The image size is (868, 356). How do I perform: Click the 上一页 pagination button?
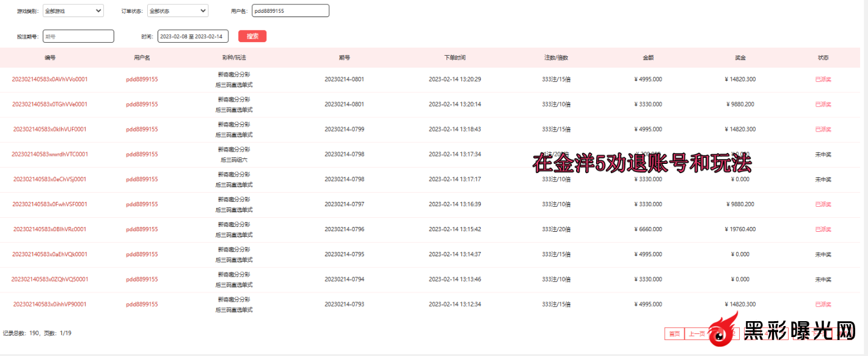696,333
